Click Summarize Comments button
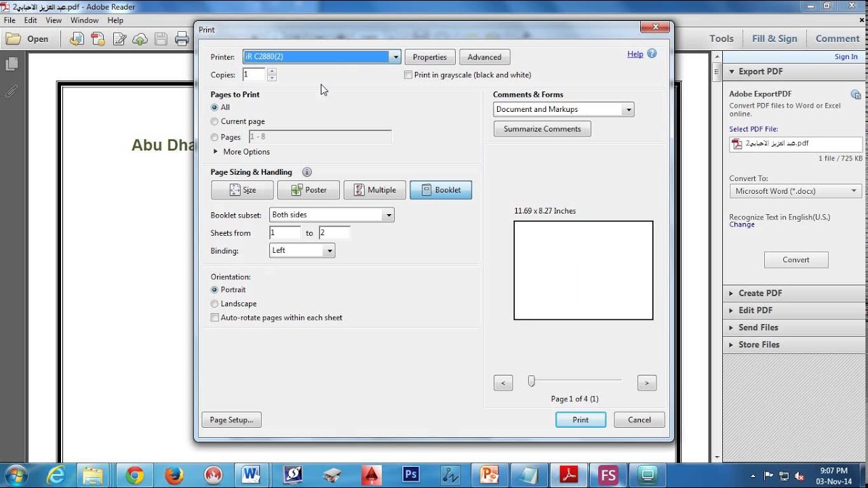 tap(542, 129)
